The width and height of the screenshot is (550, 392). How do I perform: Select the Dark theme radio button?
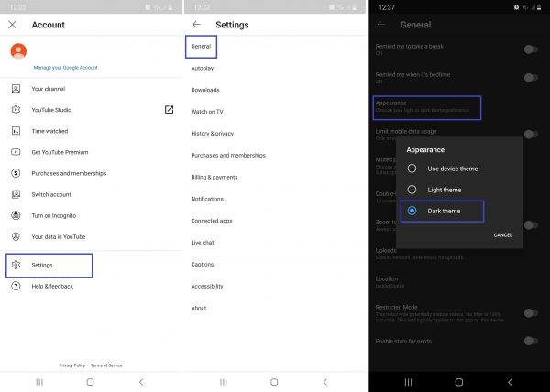(x=412, y=211)
